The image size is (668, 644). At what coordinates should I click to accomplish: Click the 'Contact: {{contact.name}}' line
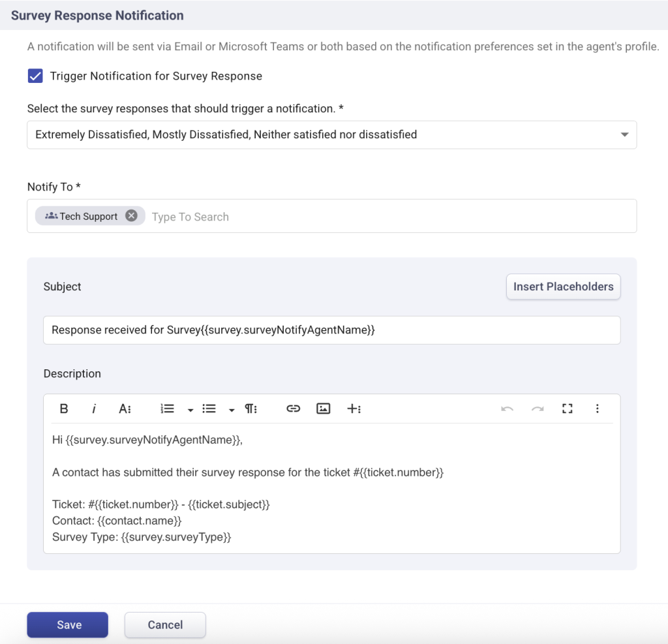117,521
